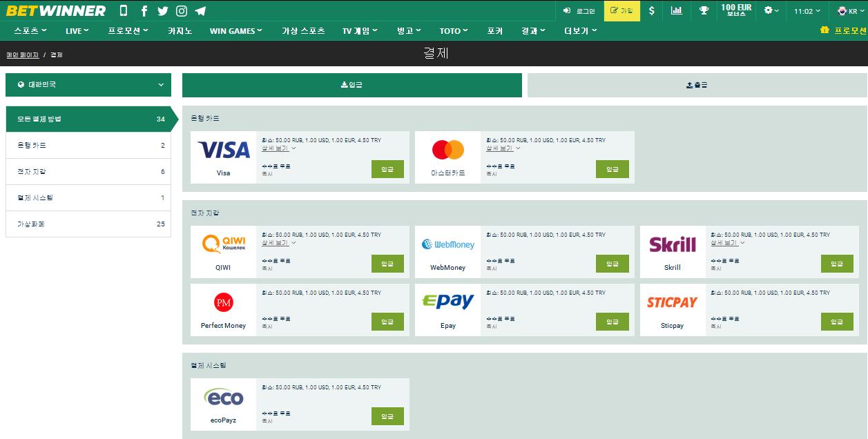Open the Twitter icon in header
Image resolution: width=868 pixels, height=439 pixels.
(x=163, y=10)
